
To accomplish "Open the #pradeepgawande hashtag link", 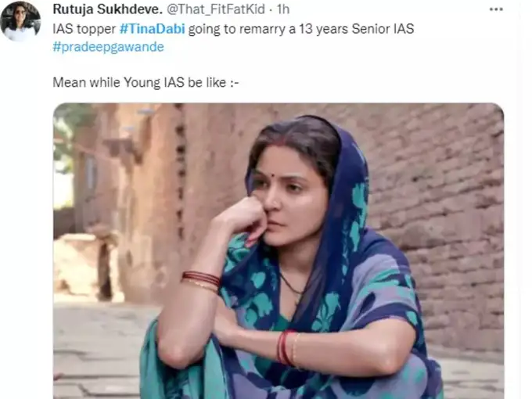I will 108,47.
